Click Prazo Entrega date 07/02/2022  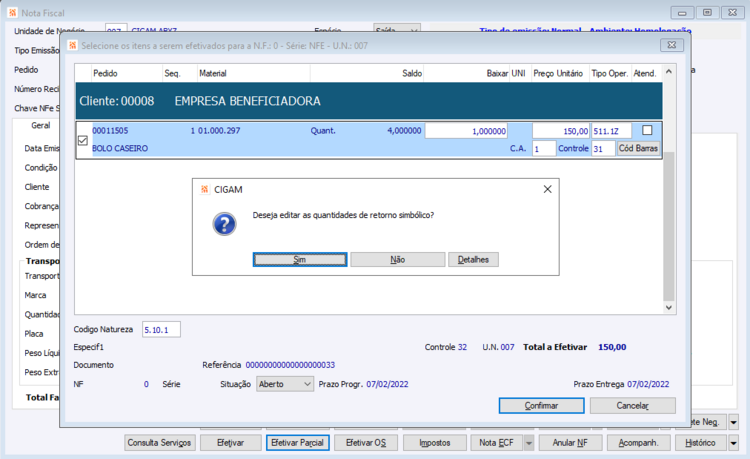click(648, 384)
